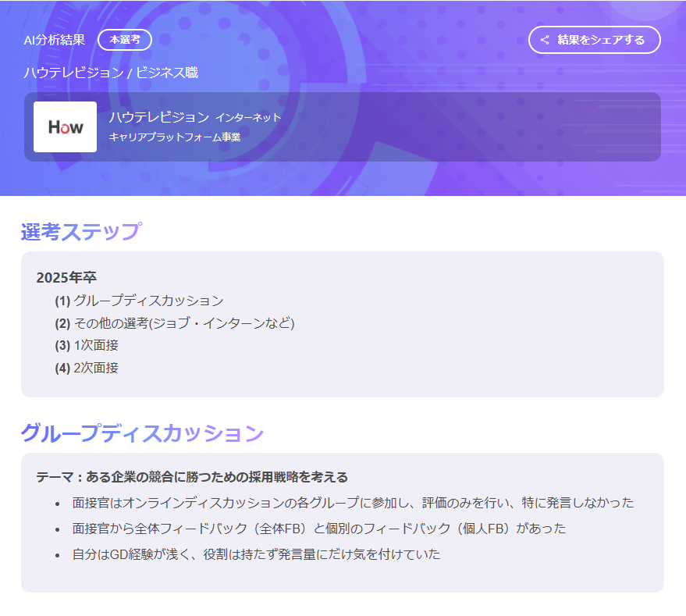The width and height of the screenshot is (686, 616).
Task: Click the bullet about 全体フィードバック（全体FB）
Action: (319, 529)
